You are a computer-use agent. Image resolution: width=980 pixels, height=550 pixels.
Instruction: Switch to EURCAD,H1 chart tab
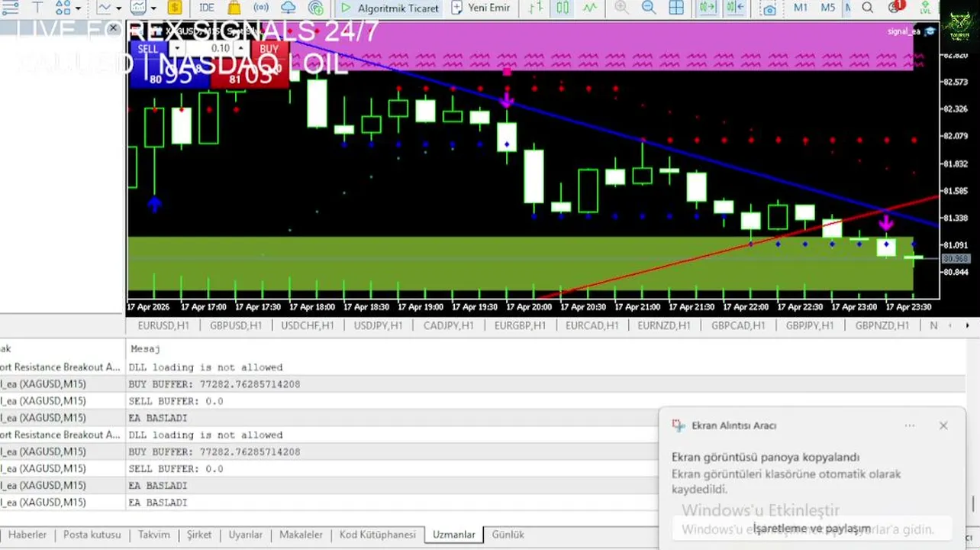click(x=592, y=325)
